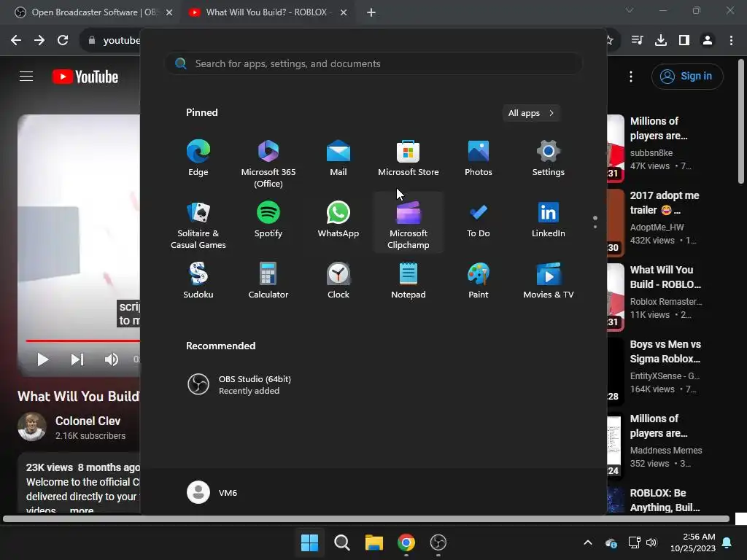Mute the YouTube video volume
The width and height of the screenshot is (747, 560).
pyautogui.click(x=112, y=359)
